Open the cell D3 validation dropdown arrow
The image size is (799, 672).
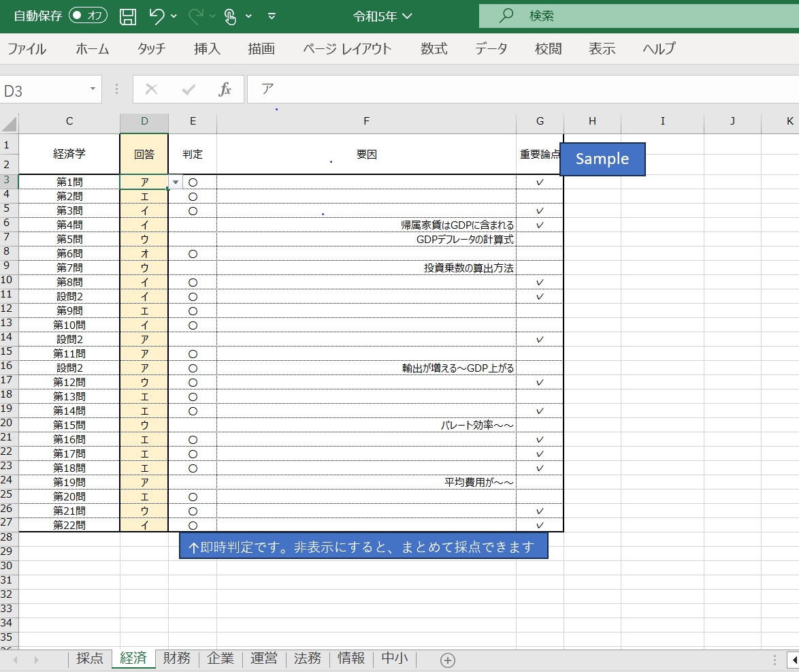point(176,182)
